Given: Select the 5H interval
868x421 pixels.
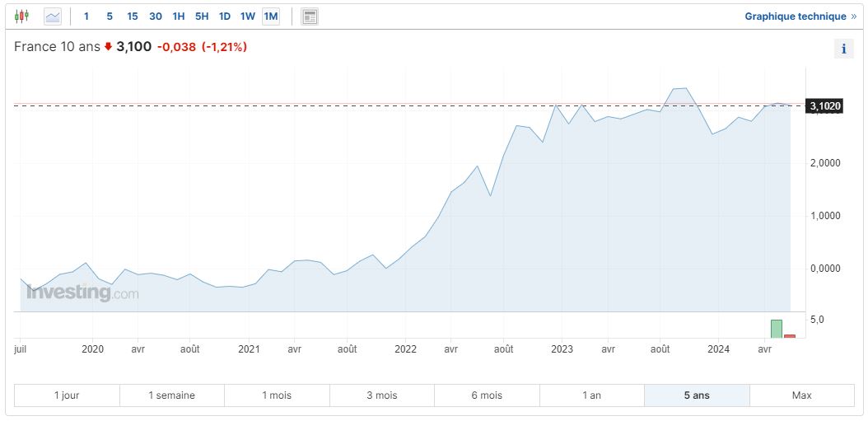Looking at the screenshot, I should pos(202,16).
